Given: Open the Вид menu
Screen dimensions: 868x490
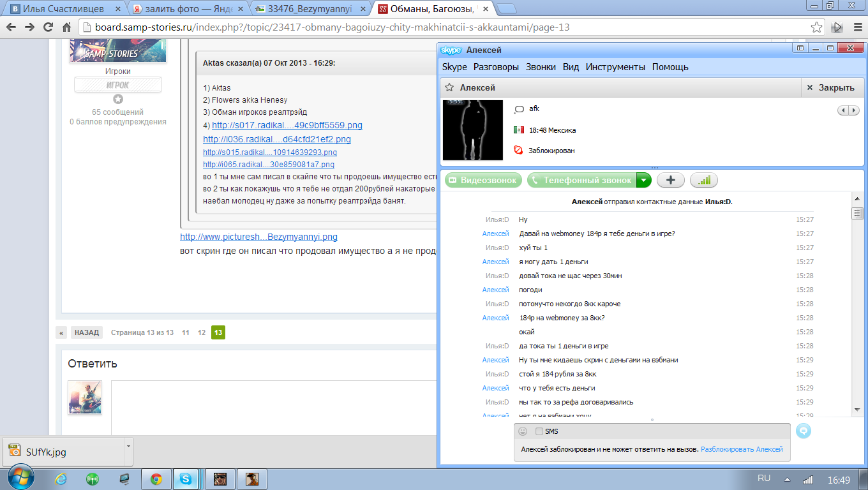Looking at the screenshot, I should tap(571, 67).
